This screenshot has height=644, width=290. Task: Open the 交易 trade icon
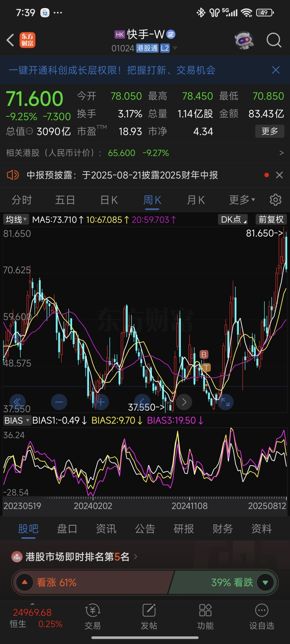pos(93,617)
